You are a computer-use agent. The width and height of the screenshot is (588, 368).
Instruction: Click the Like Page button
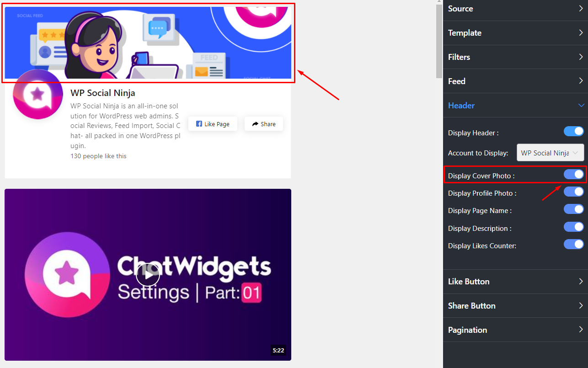click(213, 124)
